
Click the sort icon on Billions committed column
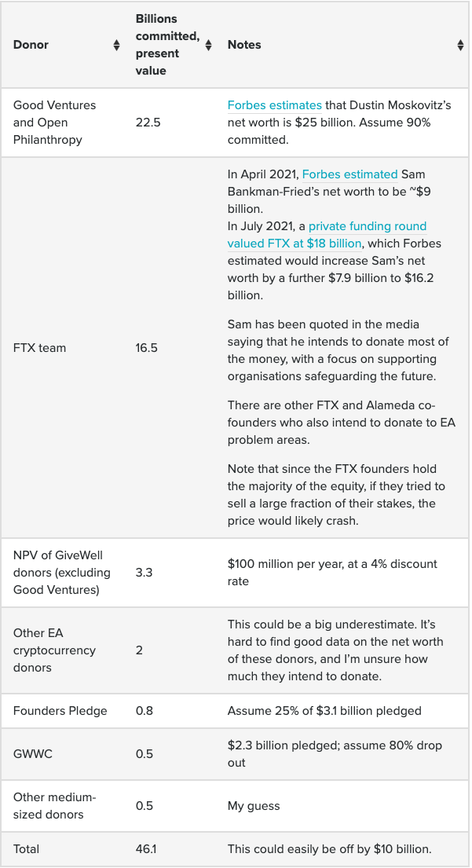(207, 45)
